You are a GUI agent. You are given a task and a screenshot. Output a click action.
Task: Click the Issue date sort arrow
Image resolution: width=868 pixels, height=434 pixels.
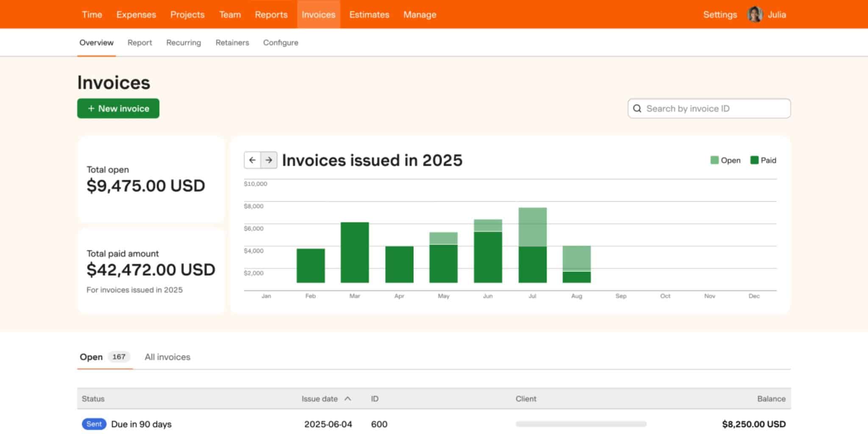coord(348,399)
